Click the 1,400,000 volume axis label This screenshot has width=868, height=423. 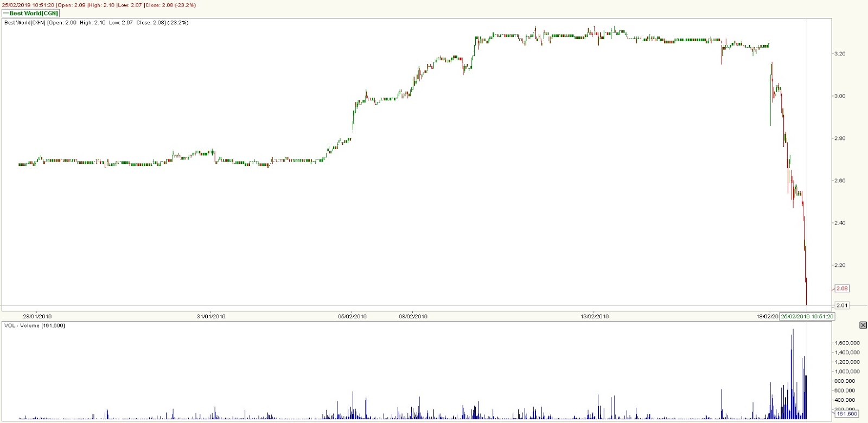click(847, 352)
